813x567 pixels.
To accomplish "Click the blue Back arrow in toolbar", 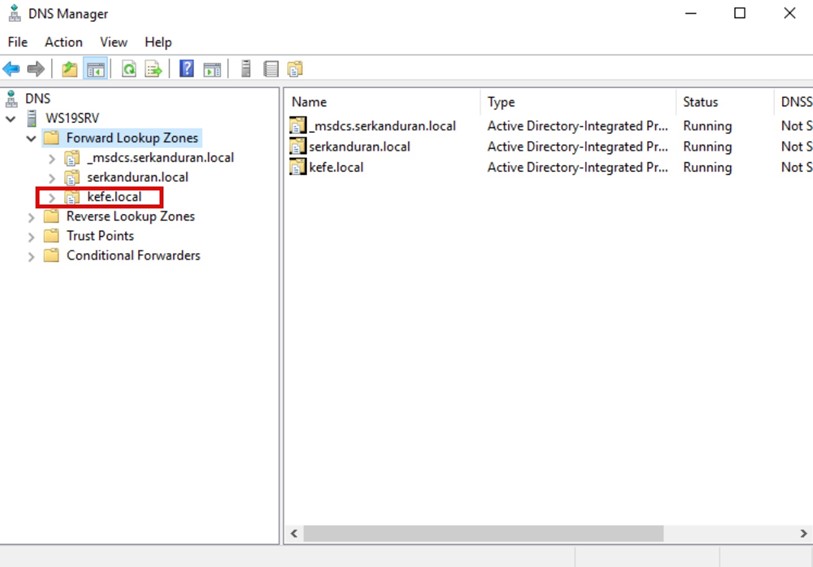I will [x=11, y=68].
